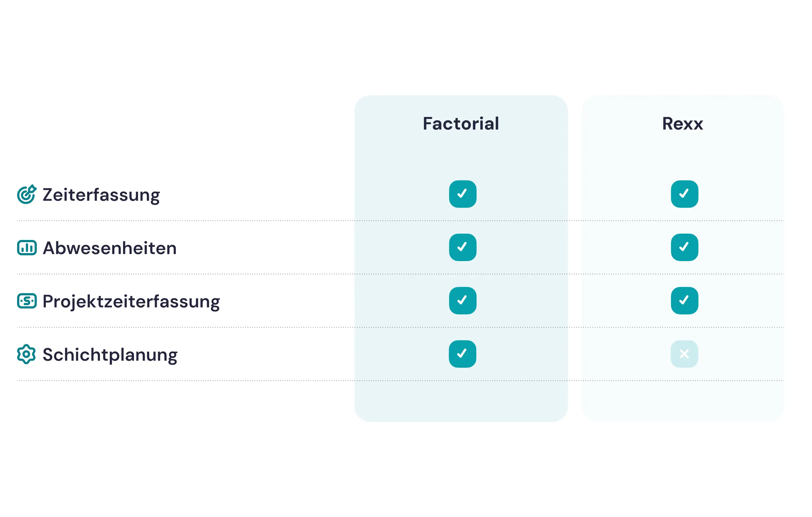Screen dimensions: 812x517
Task: Click Rexx's Abwesenheiten checkmark
Action: point(684,247)
